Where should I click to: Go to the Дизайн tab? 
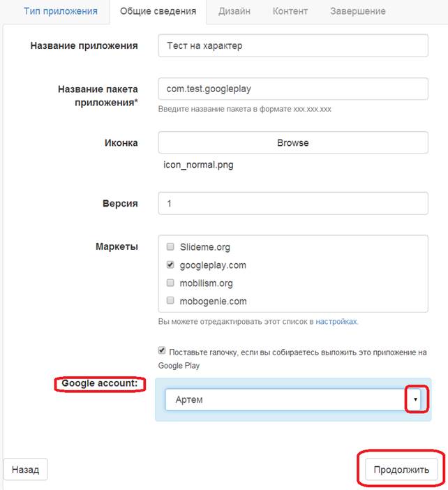tap(235, 11)
